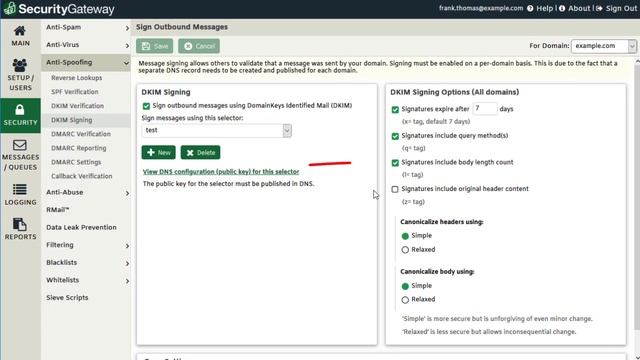
Task: Open Data Leak Prevention menu item
Action: pyautogui.click(x=81, y=227)
